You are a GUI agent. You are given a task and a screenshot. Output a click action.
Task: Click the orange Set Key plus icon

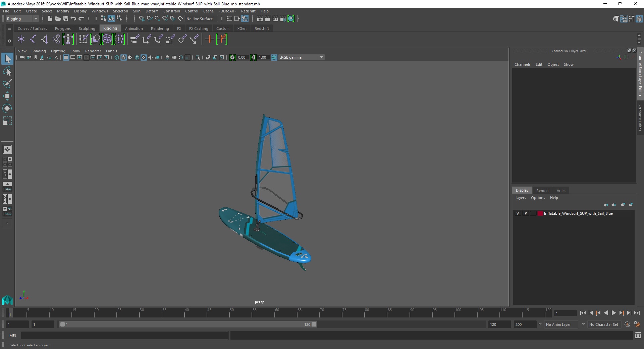(209, 39)
